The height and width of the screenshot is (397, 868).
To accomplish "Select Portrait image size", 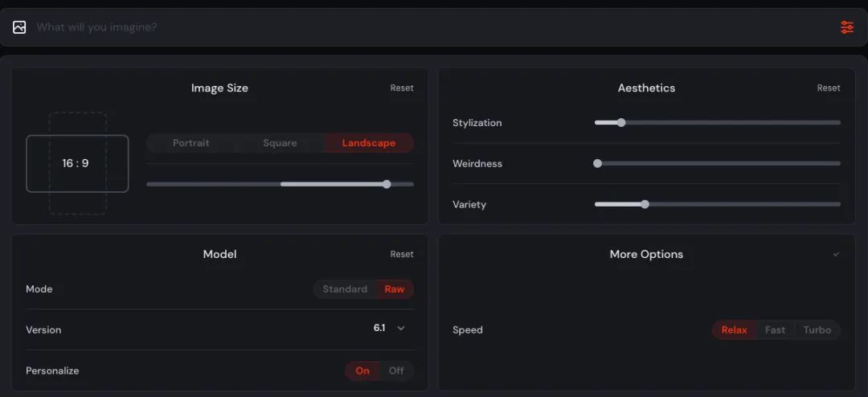I will [191, 143].
